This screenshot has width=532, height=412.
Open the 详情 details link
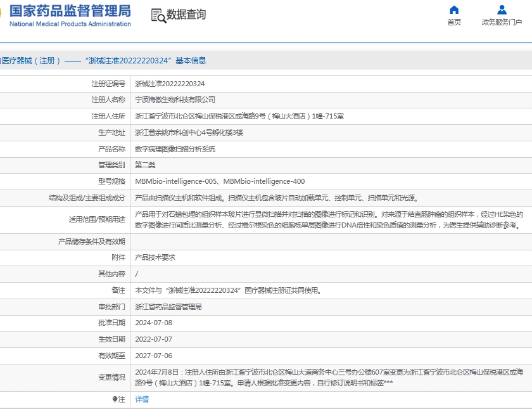142,399
